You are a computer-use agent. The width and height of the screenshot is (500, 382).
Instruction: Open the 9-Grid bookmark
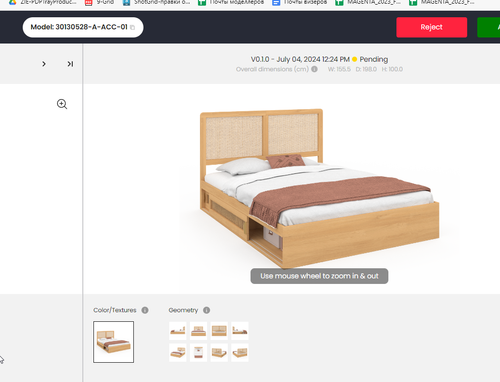point(100,2)
